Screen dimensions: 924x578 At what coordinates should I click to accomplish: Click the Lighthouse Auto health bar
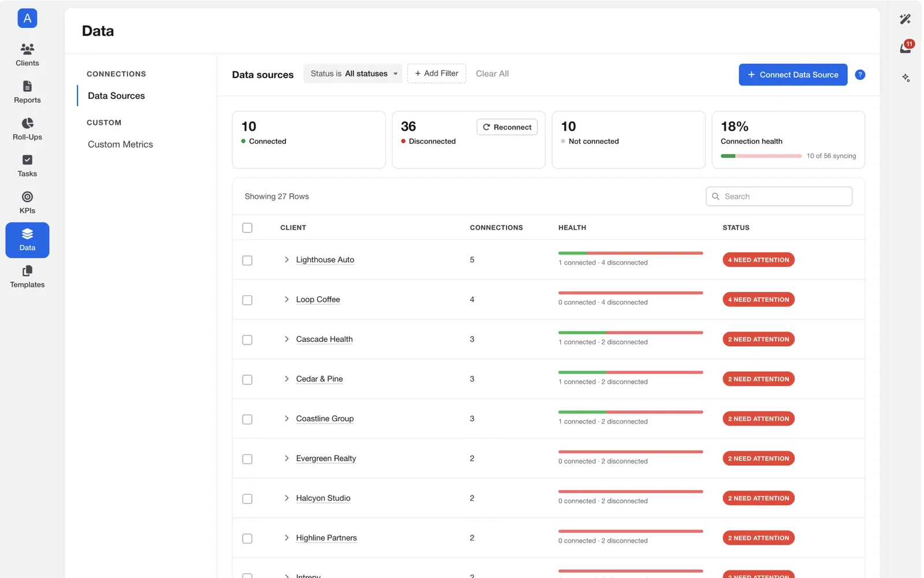[x=631, y=253]
